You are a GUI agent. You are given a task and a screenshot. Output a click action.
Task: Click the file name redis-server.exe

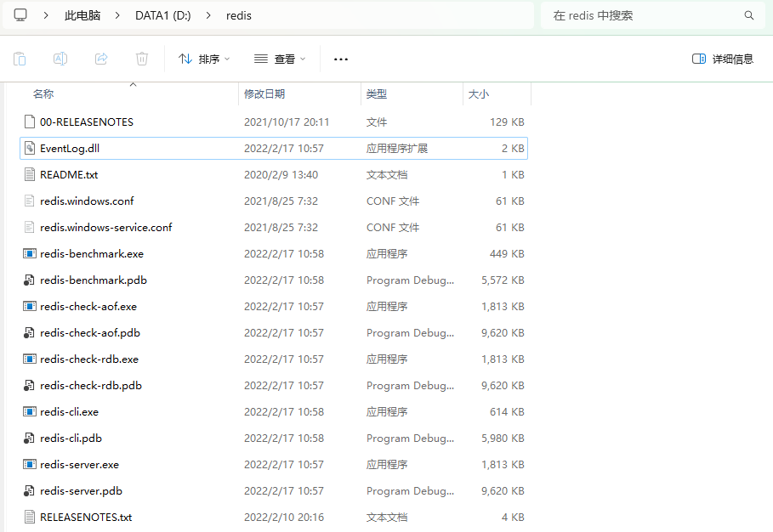79,465
